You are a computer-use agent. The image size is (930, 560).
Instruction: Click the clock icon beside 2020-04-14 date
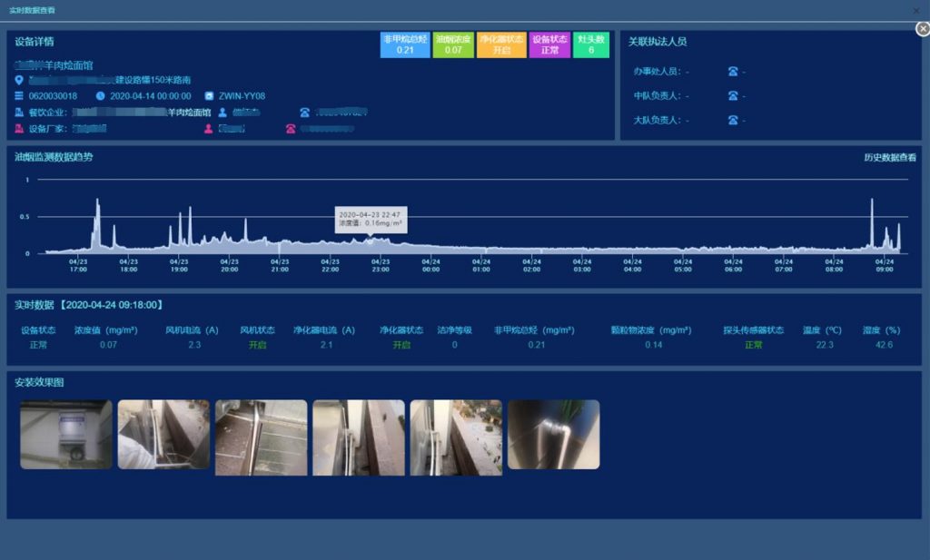click(100, 96)
